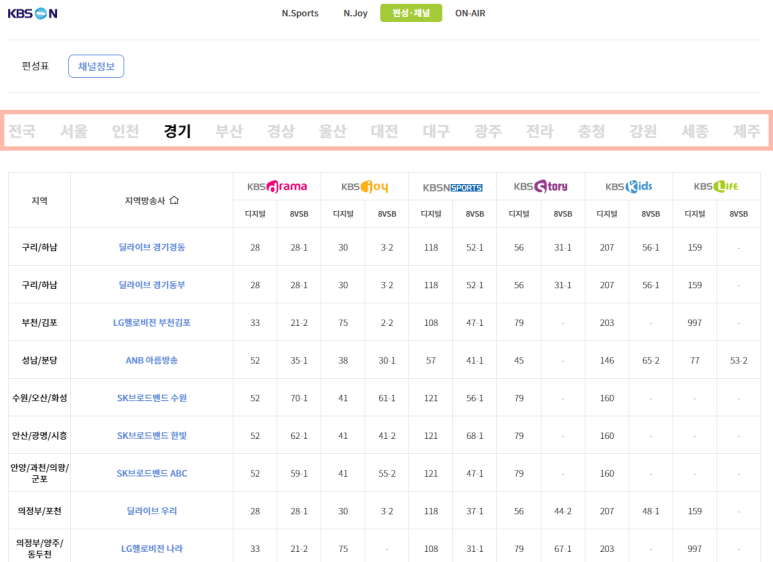Open the 딜라이브 경기동부 link
The height and width of the screenshot is (562, 773).
click(152, 285)
